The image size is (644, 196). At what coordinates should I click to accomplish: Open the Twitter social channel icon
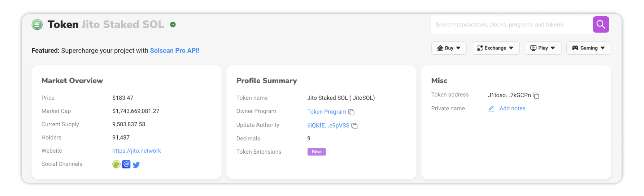[x=136, y=165]
